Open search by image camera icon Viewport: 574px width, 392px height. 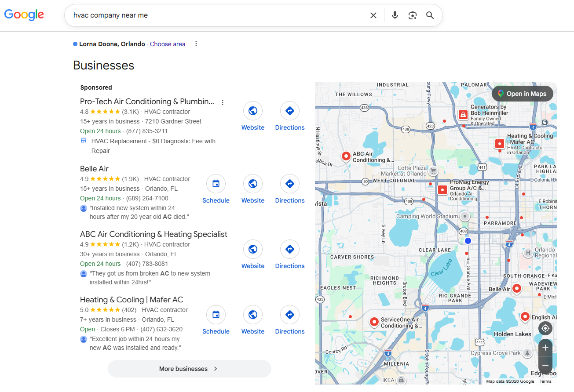(x=413, y=15)
